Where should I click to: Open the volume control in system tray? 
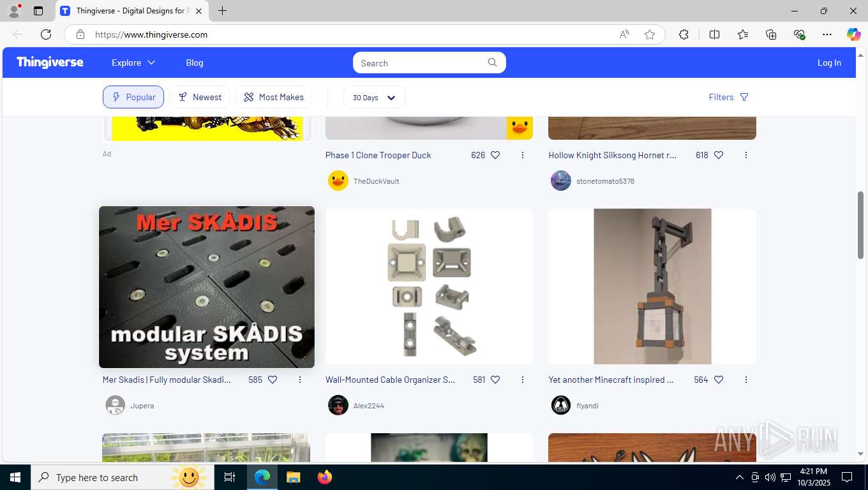770,477
